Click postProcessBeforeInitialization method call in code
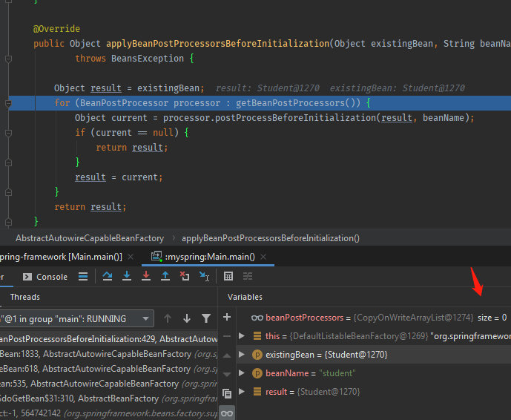 click(295, 118)
